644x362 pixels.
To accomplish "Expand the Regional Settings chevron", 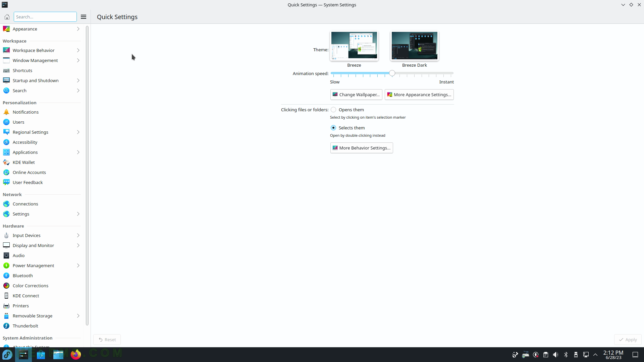I will tap(78, 132).
